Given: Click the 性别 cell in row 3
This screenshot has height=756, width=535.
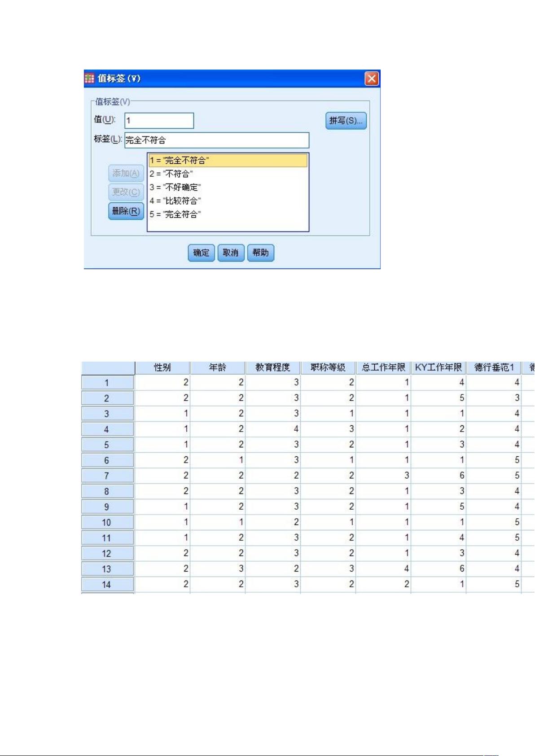Looking at the screenshot, I should 162,413.
